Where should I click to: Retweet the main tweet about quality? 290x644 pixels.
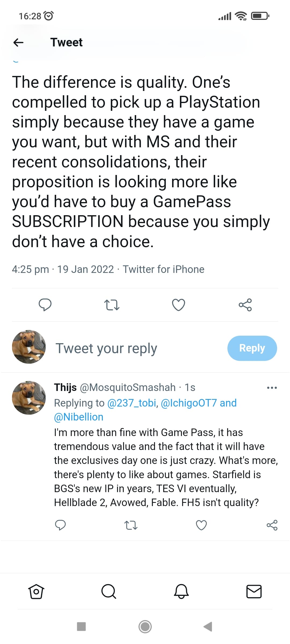[x=111, y=305]
